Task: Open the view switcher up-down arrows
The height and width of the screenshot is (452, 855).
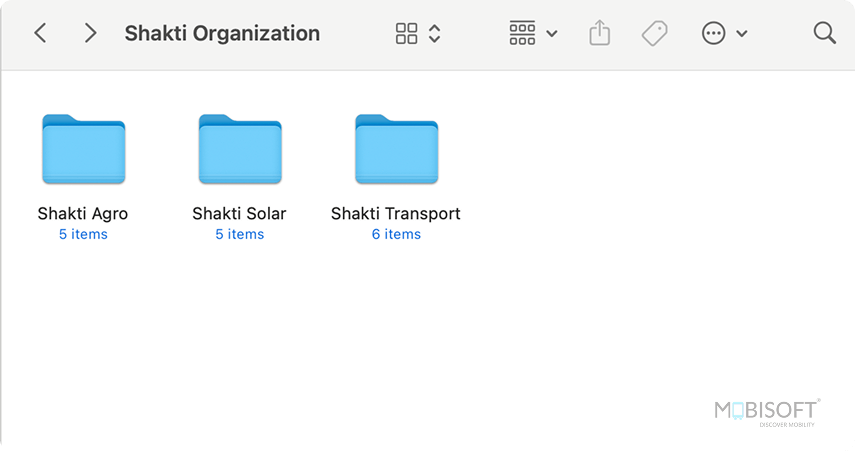Action: (434, 33)
